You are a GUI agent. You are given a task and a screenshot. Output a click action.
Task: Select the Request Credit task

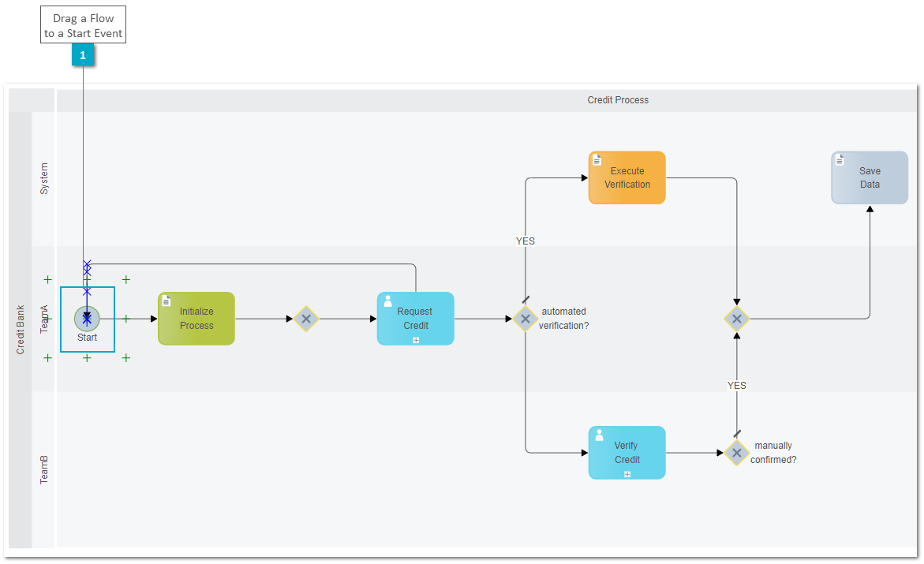416,319
